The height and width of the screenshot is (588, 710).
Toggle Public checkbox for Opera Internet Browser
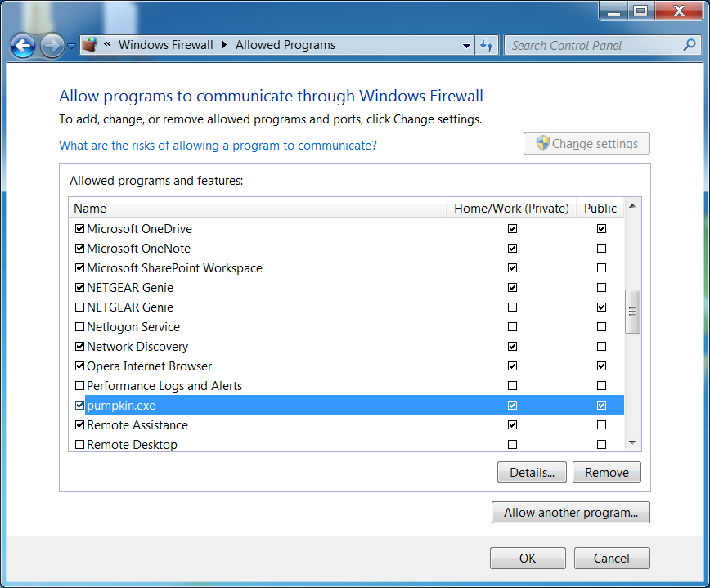click(x=601, y=366)
